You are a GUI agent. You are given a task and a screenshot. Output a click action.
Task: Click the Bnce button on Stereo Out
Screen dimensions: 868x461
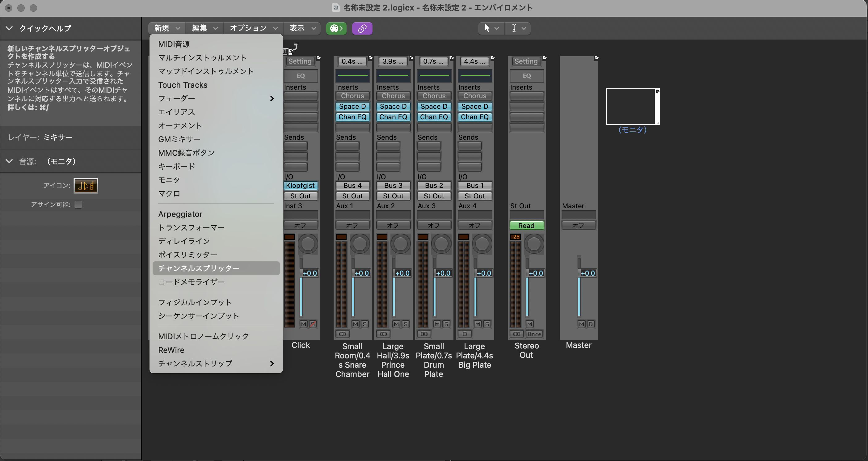[x=534, y=334]
